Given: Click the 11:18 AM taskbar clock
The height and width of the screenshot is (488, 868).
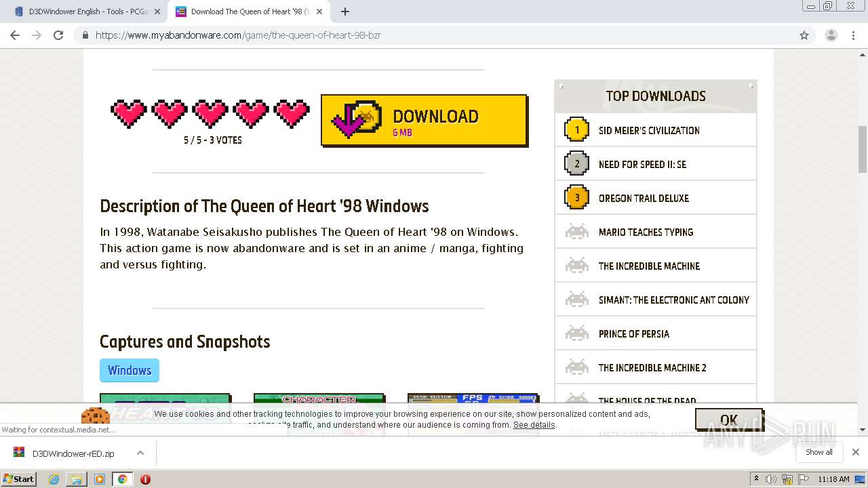Looking at the screenshot, I should pos(833,479).
